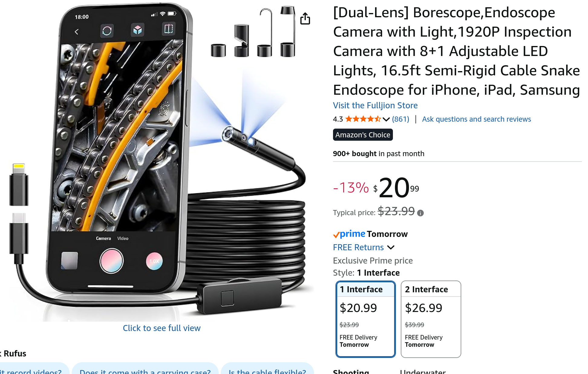Select the 1 Interface style option
This screenshot has height=374, width=588.
(365, 319)
